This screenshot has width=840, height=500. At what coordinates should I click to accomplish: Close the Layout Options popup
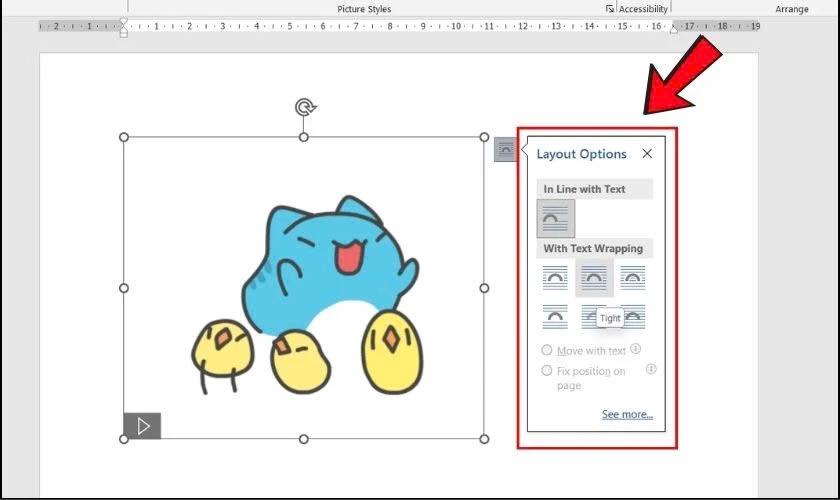(647, 154)
